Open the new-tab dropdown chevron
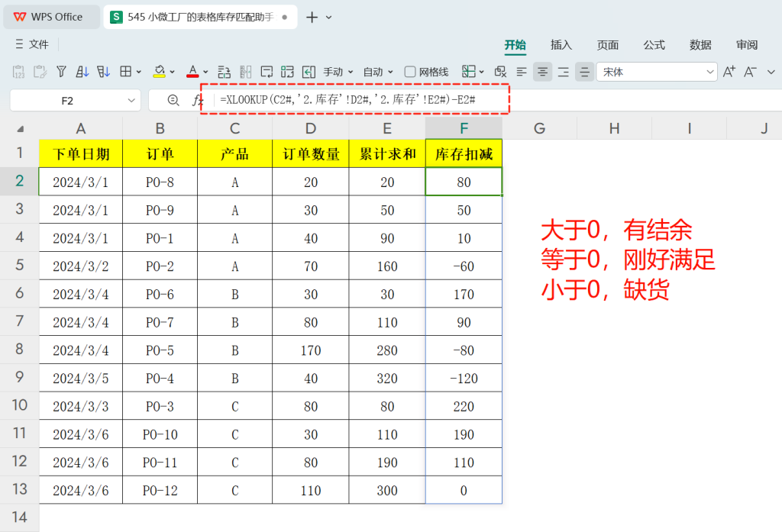The height and width of the screenshot is (532, 782). pyautogui.click(x=328, y=18)
